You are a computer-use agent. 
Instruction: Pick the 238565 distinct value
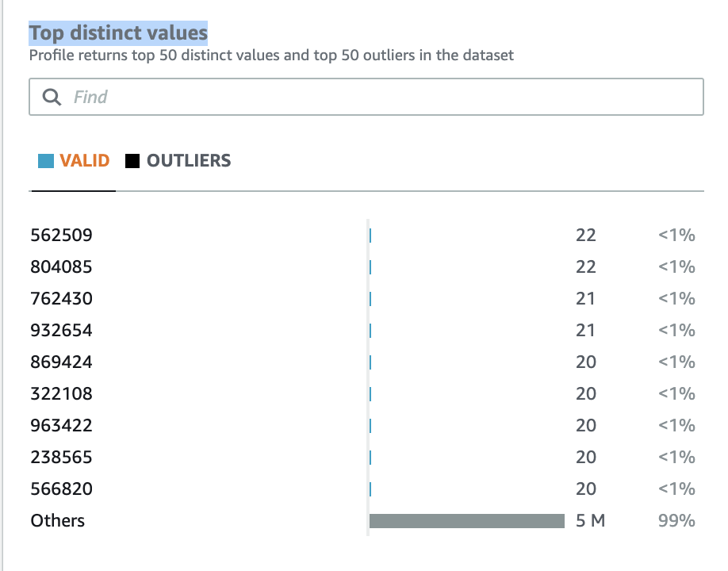(x=61, y=458)
